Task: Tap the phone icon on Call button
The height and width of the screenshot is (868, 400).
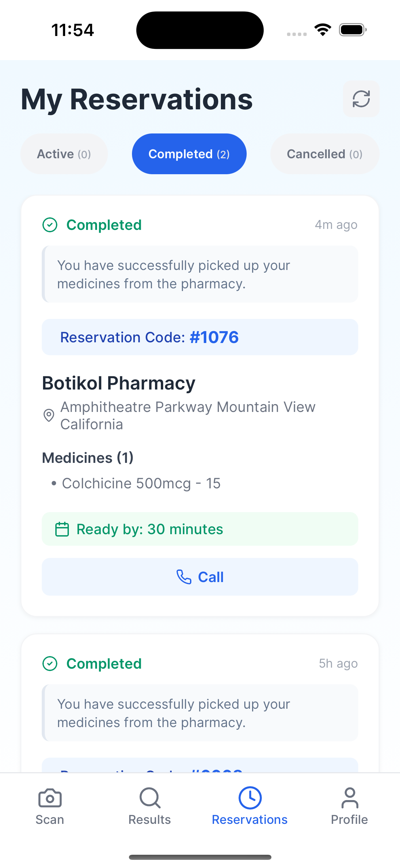Action: point(184,577)
